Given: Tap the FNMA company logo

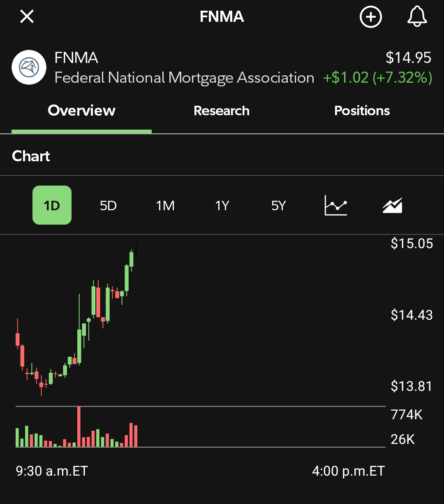Looking at the screenshot, I should (x=29, y=67).
